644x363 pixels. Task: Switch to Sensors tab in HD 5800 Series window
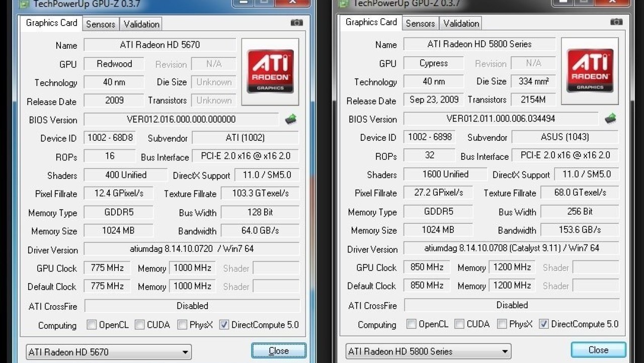[x=420, y=23]
